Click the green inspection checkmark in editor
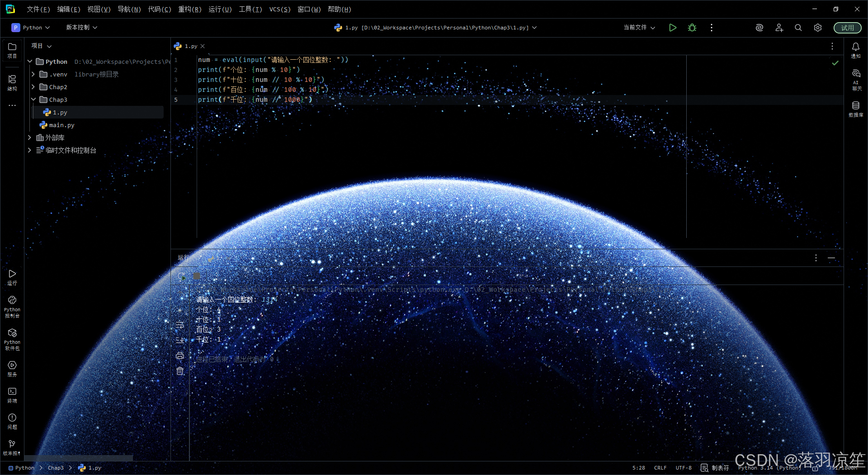The image size is (868, 475). pyautogui.click(x=835, y=63)
